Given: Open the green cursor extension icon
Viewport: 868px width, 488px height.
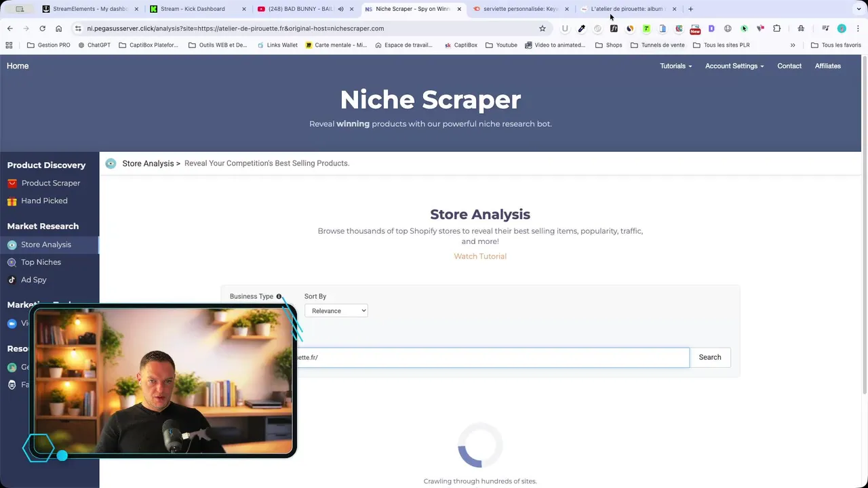Looking at the screenshot, I should click(x=744, y=28).
